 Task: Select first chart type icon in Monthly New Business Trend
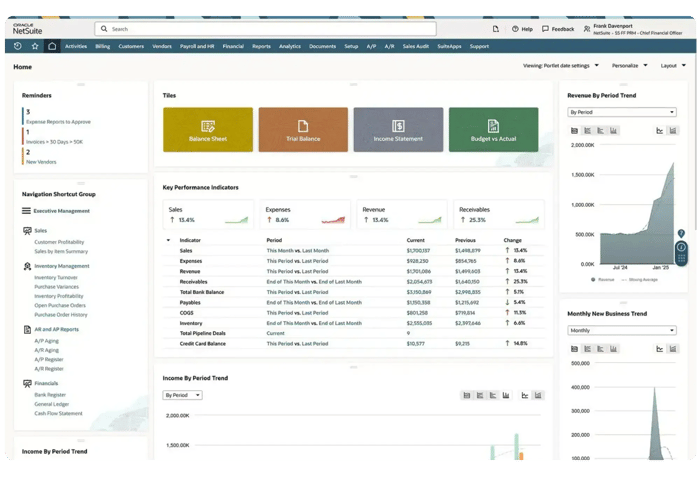coord(575,349)
